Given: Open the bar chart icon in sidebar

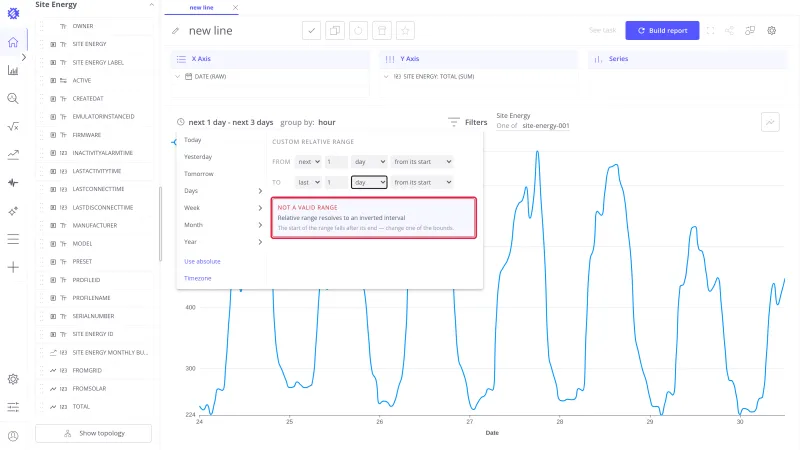Looking at the screenshot, I should pyautogui.click(x=13, y=70).
